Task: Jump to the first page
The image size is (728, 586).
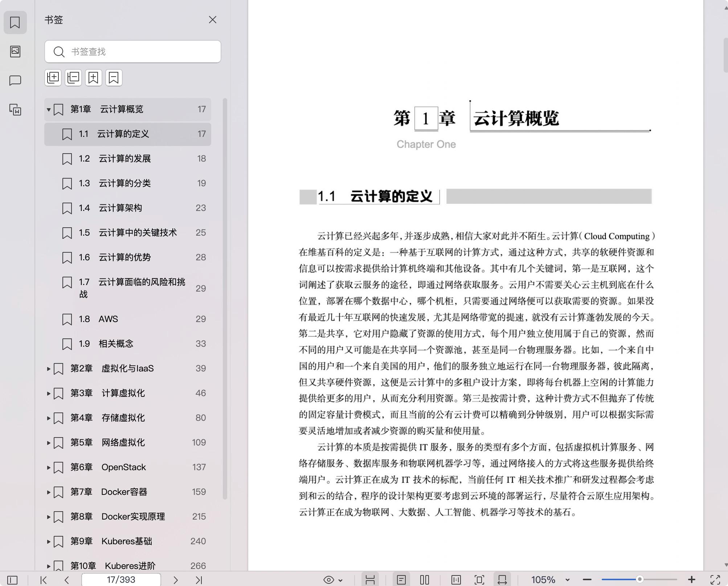Action: click(44, 580)
